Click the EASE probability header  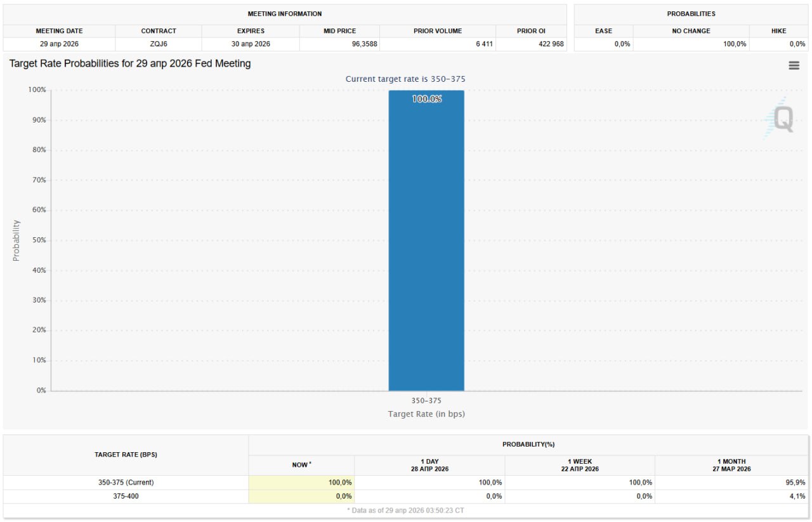(603, 30)
